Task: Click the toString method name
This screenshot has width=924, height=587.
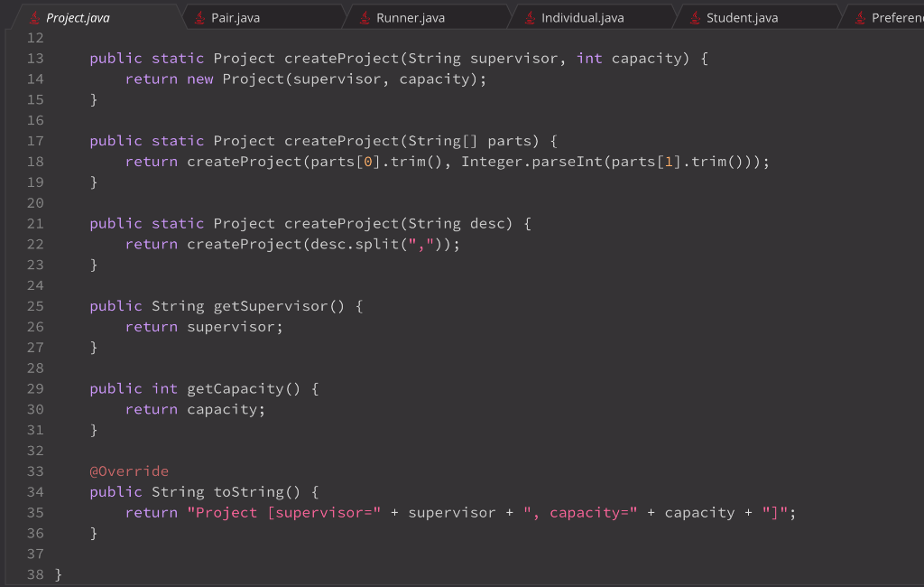Action: pos(249,491)
